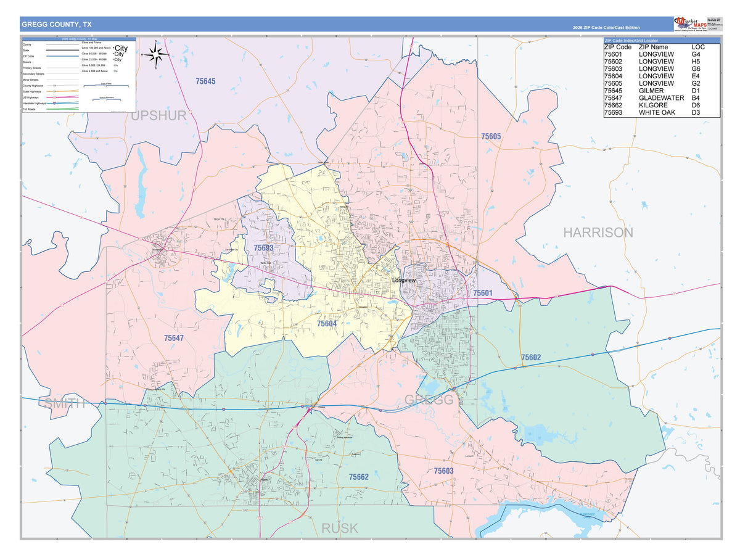Click the 75601 label on the map
This screenshot has width=740, height=560.
483,293
